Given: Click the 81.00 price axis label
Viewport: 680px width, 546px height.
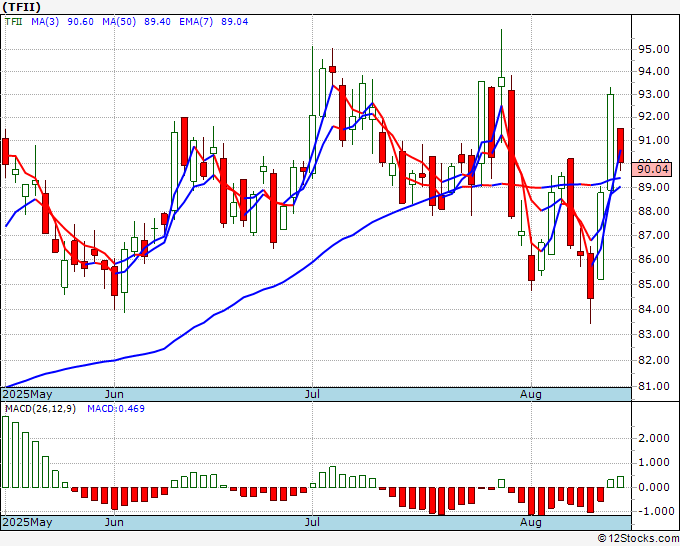Looking at the screenshot, I should [x=653, y=386].
